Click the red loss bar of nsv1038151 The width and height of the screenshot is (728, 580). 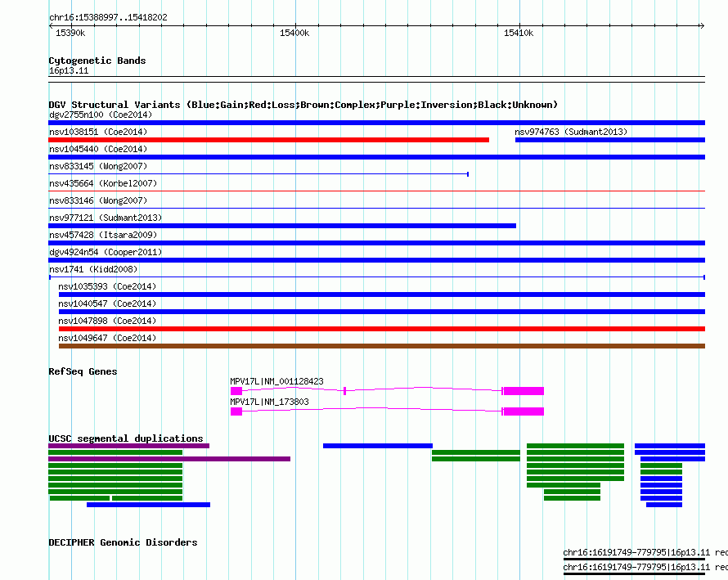point(268,140)
